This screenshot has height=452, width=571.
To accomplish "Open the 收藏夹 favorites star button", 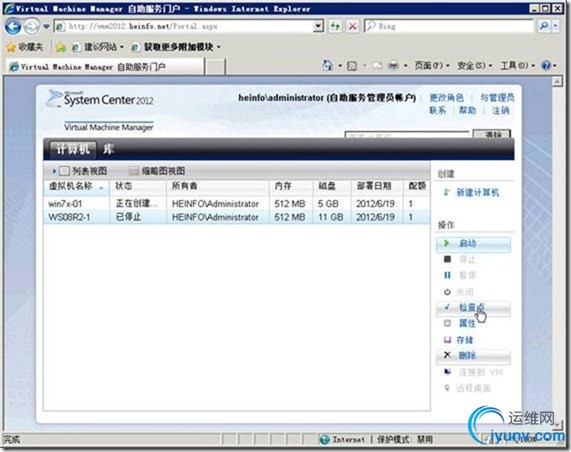I will (25, 47).
